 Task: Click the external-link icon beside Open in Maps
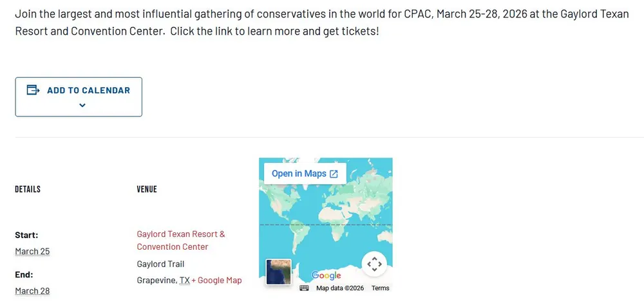click(x=334, y=174)
